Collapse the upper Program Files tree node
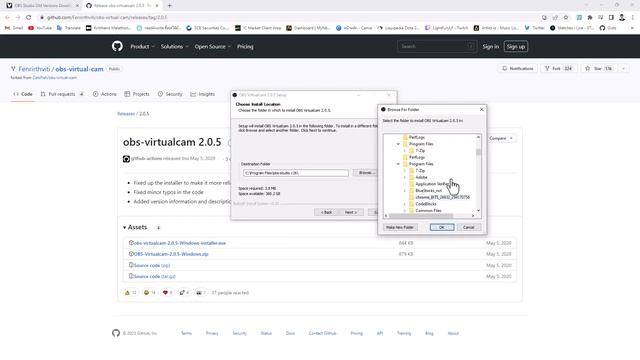The image size is (640, 360). [x=398, y=144]
